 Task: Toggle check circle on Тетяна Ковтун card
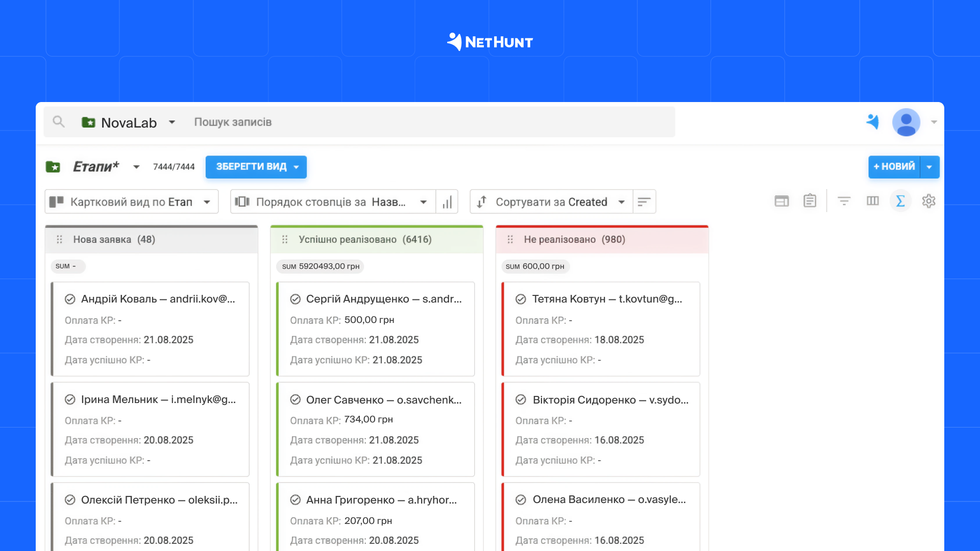point(521,299)
